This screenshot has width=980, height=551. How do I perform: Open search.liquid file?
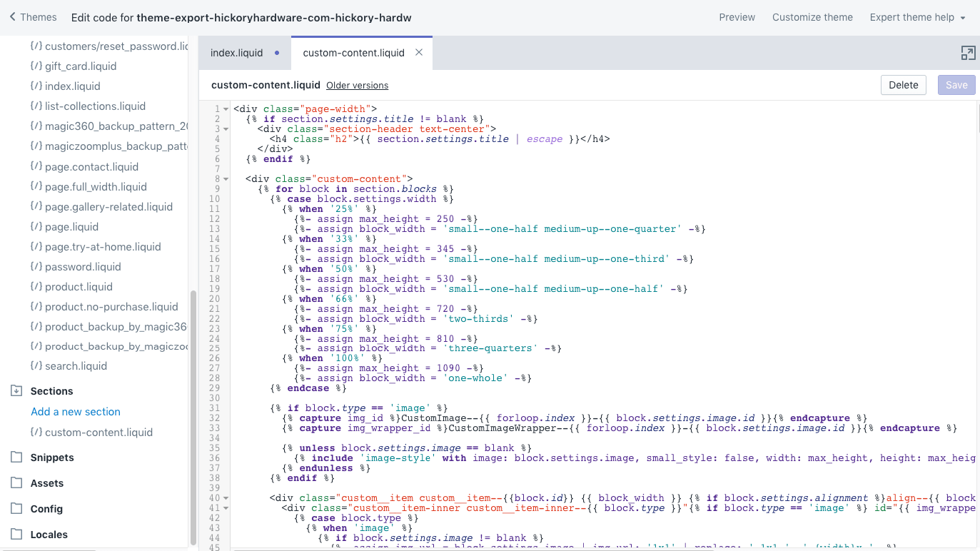76,365
